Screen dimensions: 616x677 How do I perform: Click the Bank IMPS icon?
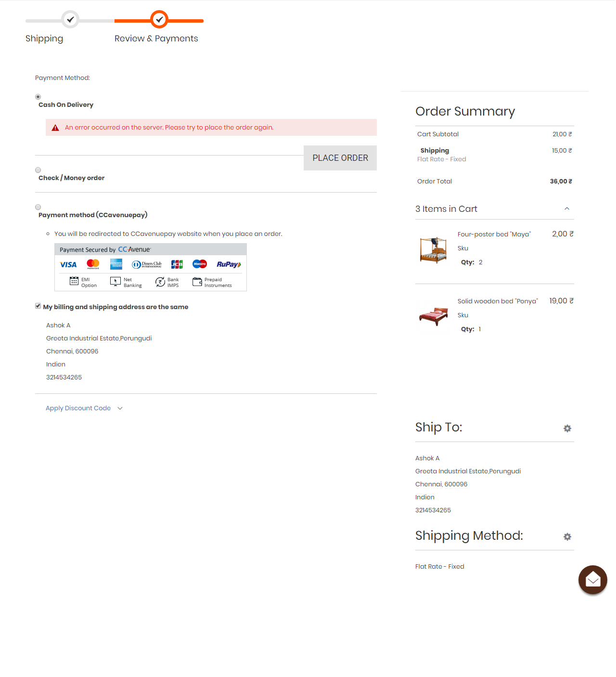coord(160,282)
